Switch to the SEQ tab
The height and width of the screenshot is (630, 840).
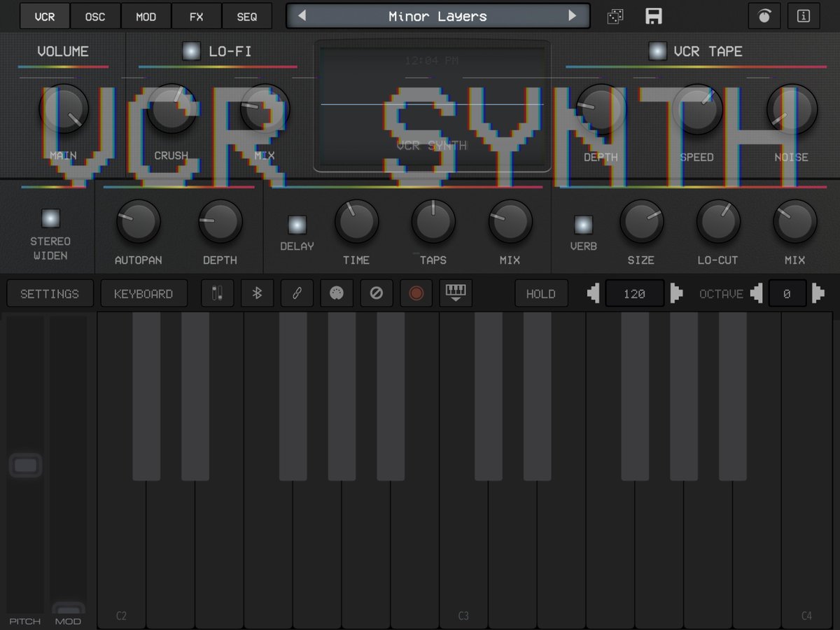coord(246,16)
